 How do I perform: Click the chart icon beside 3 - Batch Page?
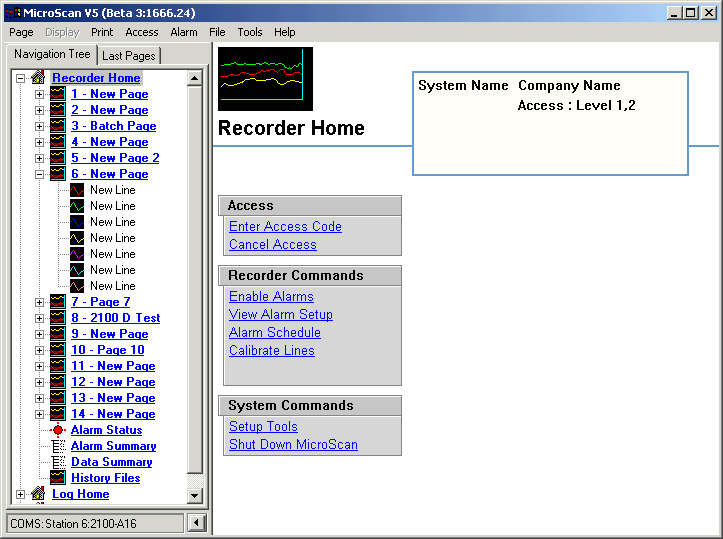(x=58, y=126)
